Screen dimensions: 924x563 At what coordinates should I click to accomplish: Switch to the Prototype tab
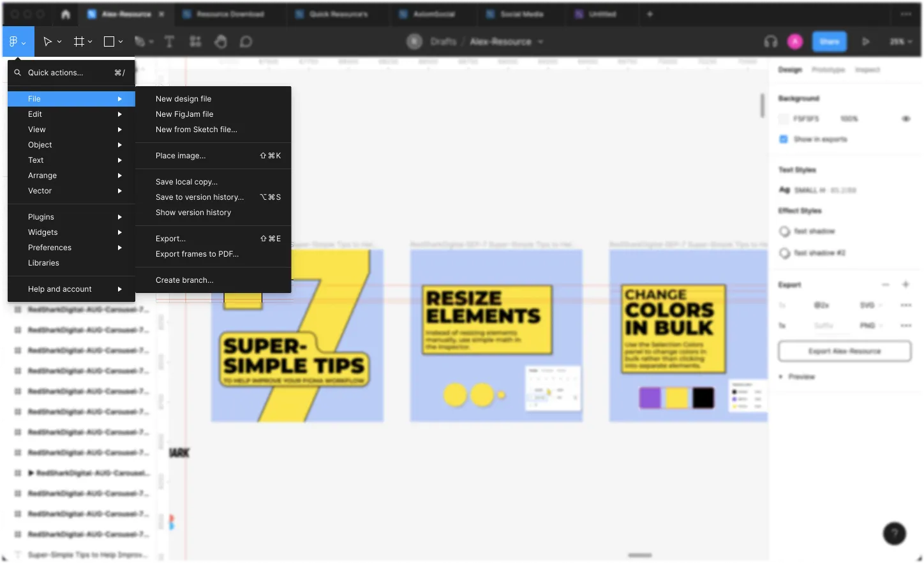click(x=828, y=70)
